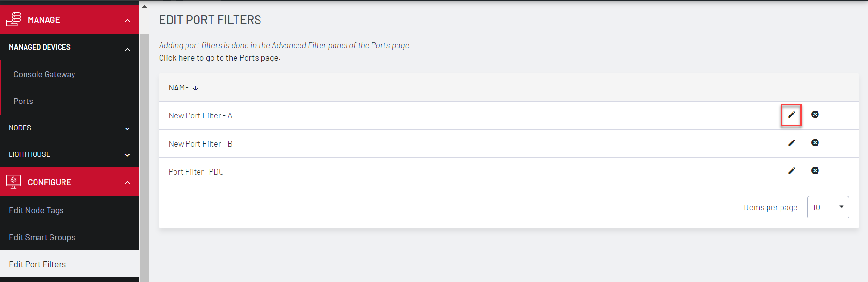The height and width of the screenshot is (282, 868).
Task: Click the Configure monitor icon in sidebar
Action: click(x=13, y=182)
